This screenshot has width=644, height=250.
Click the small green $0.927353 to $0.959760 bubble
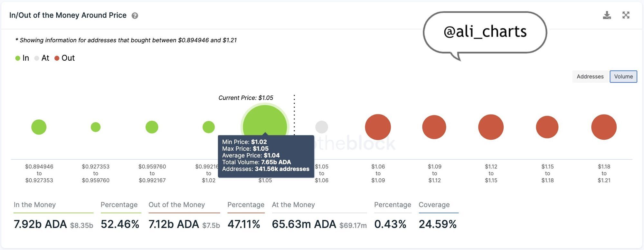coord(96,127)
